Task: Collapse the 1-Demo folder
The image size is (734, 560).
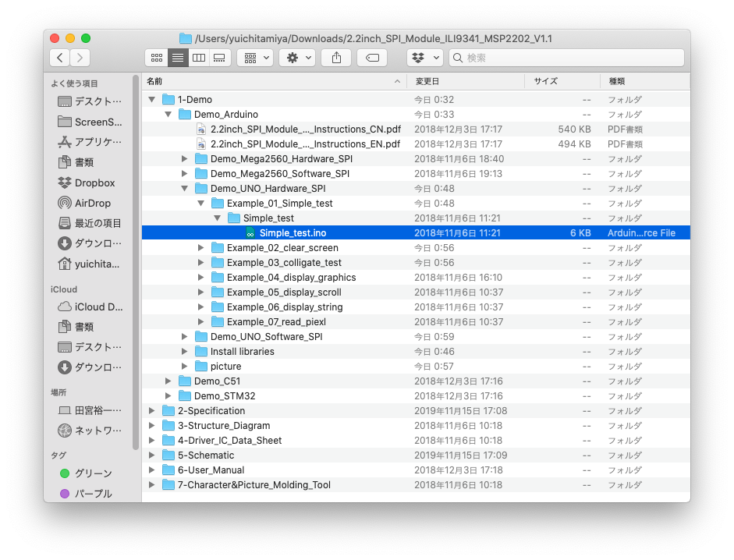Action: 151,100
